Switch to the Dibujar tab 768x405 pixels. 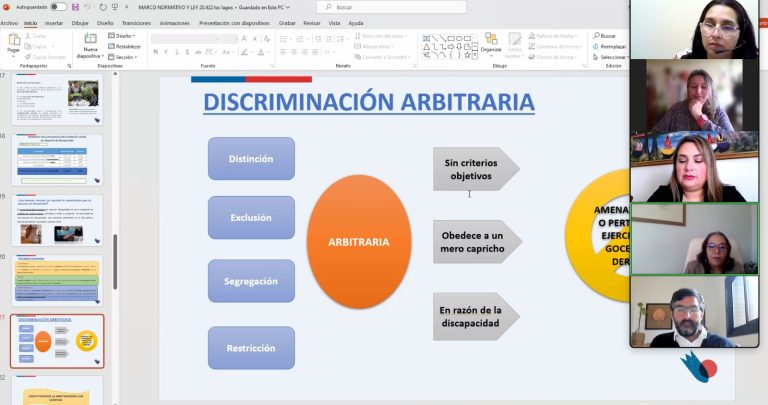pos(80,23)
